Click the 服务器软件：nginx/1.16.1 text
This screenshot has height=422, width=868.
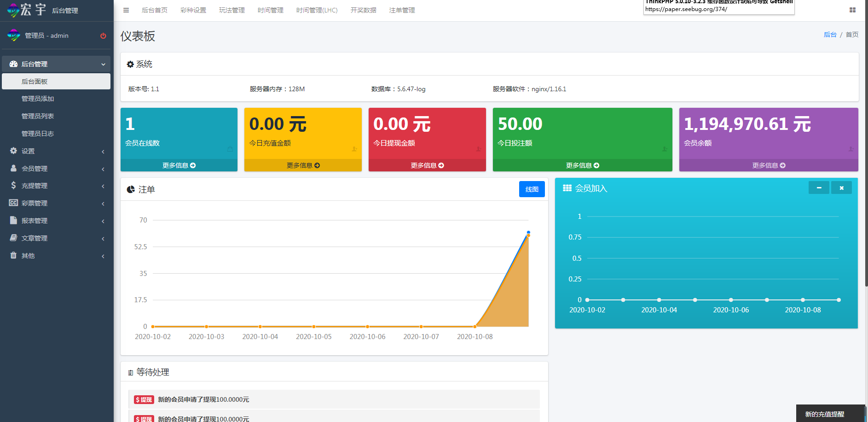[529, 89]
